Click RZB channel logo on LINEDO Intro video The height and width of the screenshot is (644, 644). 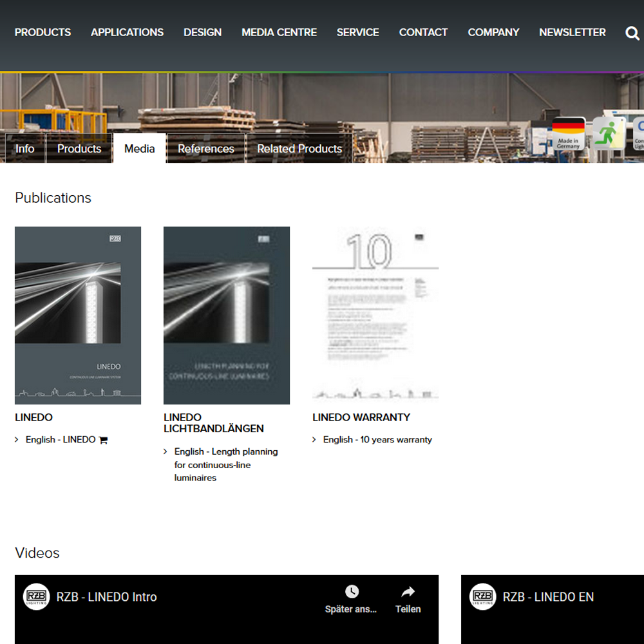36,596
